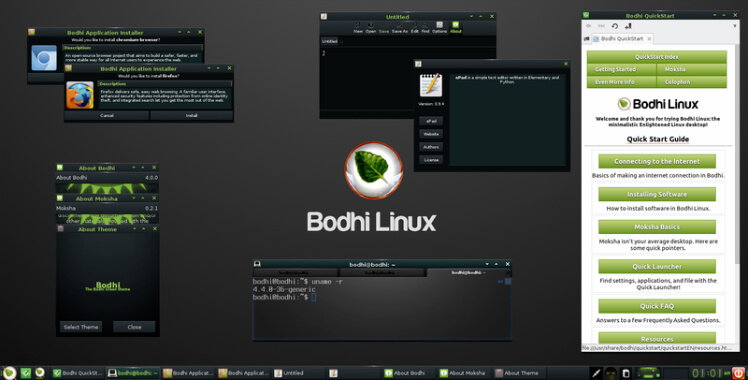Switch to About Moksha taskbar entry
Screen dimensions: 748x380
[x=463, y=373]
